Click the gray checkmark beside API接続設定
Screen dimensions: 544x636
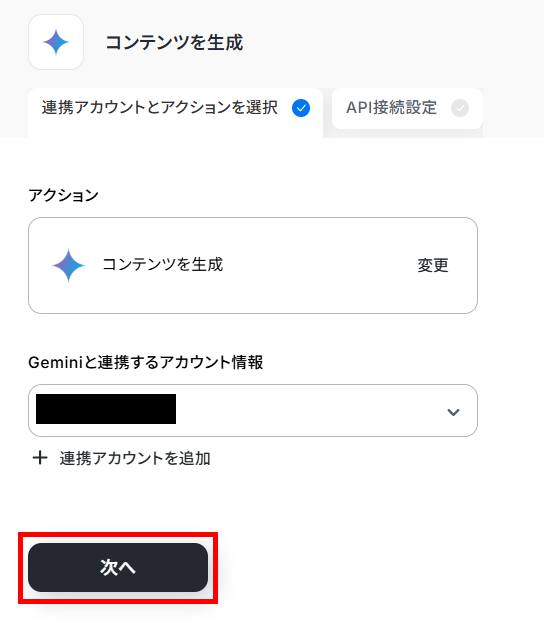click(x=460, y=108)
